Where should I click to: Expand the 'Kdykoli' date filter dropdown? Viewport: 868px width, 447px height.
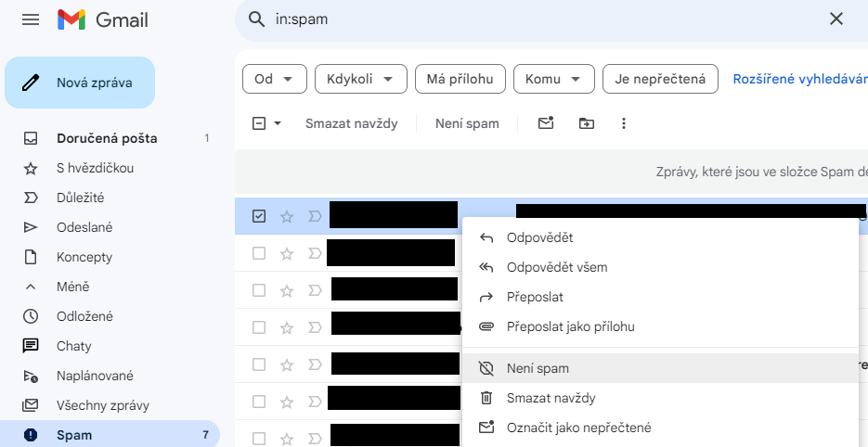pos(360,79)
